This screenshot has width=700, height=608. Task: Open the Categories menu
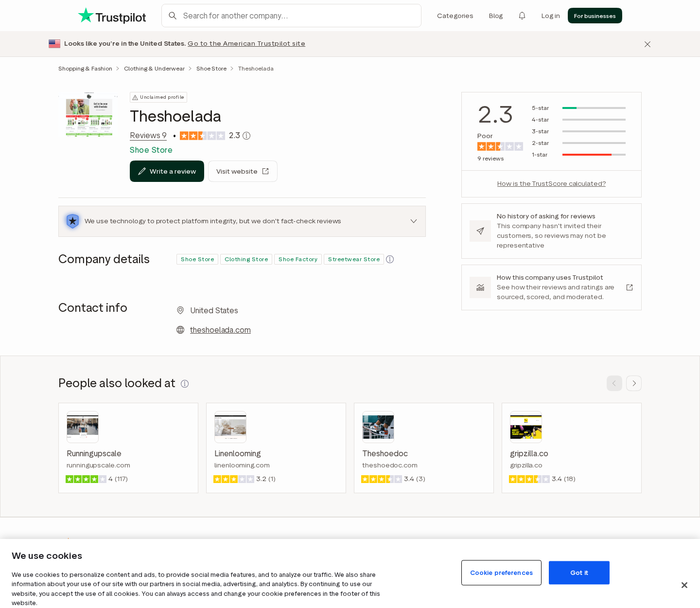[455, 16]
